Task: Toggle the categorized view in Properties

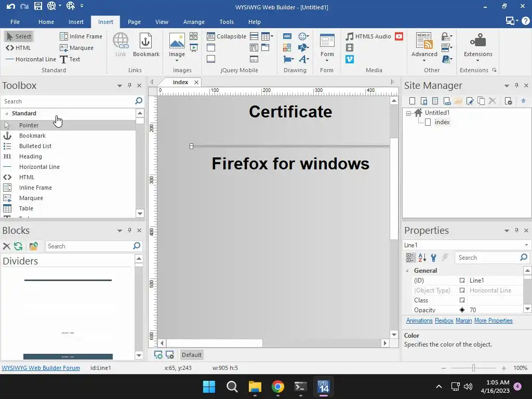Action: [x=410, y=258]
